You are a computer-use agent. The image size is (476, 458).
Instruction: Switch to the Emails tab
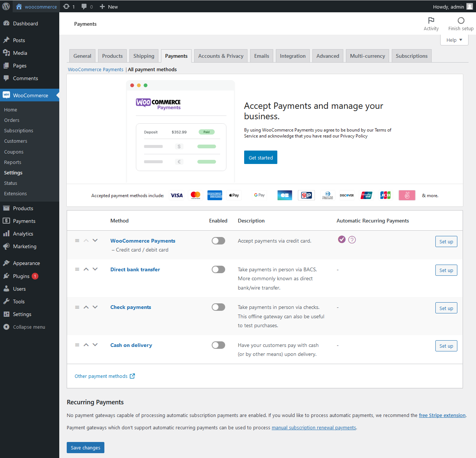[262, 56]
